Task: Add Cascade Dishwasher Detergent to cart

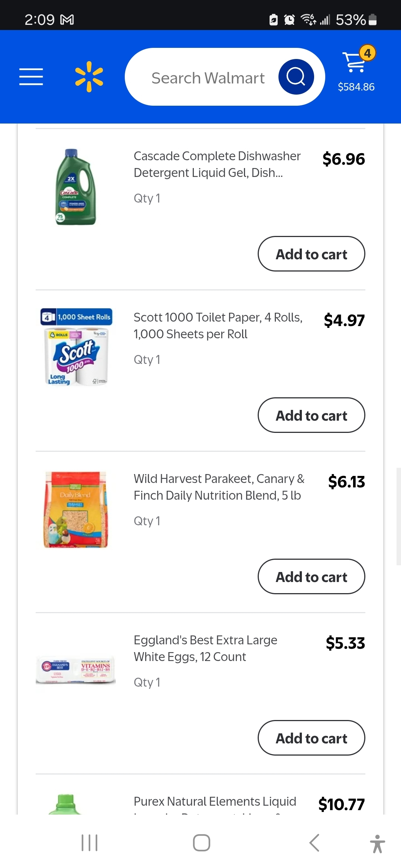Action: [x=311, y=254]
